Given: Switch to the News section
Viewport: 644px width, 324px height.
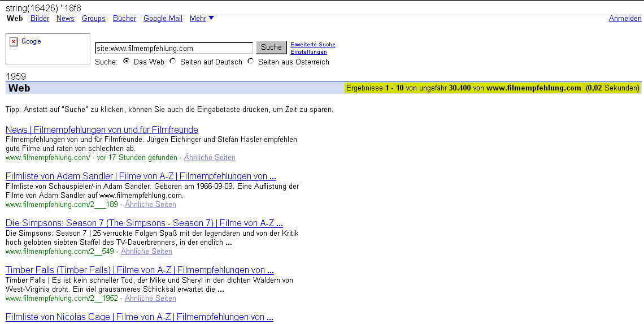Looking at the screenshot, I should [x=65, y=19].
